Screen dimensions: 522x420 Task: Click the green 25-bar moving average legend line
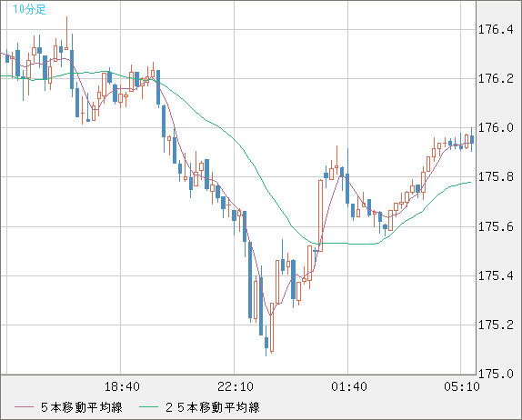pyautogui.click(x=148, y=407)
